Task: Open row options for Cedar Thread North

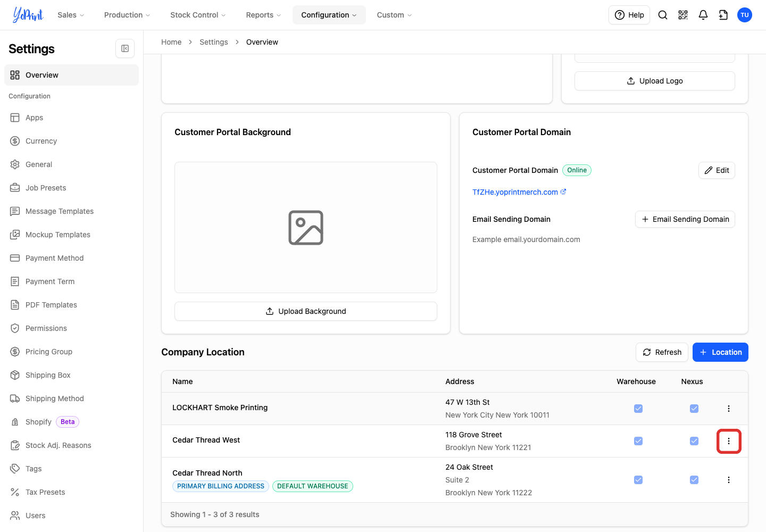Action: coord(729,480)
